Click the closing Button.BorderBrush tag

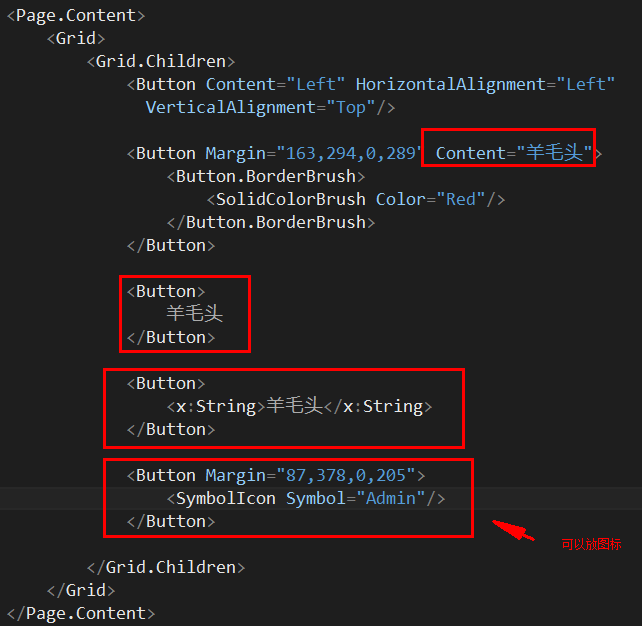(271, 222)
